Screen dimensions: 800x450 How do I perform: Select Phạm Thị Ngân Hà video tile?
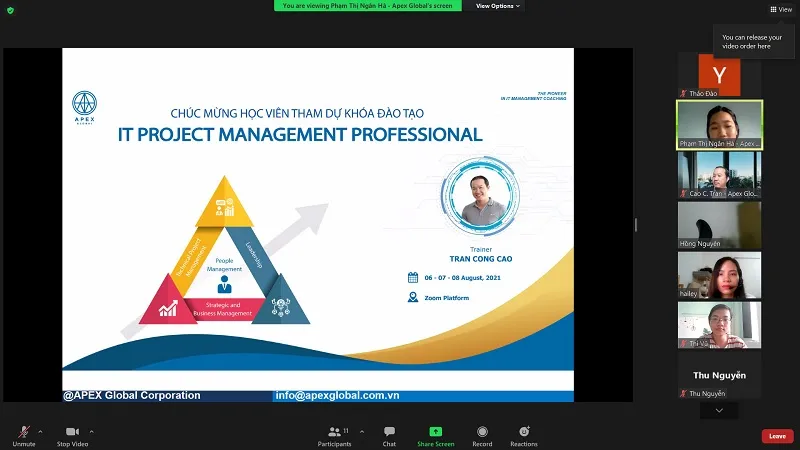click(x=719, y=125)
